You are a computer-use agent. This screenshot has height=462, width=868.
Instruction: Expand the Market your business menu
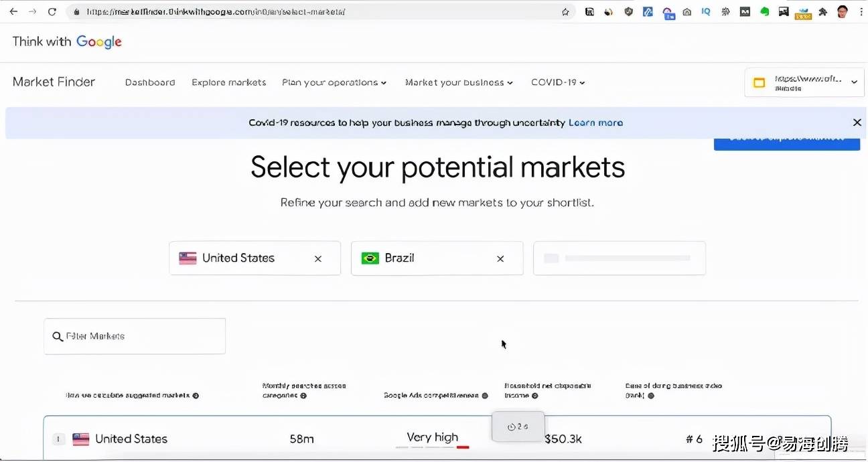pyautogui.click(x=459, y=82)
